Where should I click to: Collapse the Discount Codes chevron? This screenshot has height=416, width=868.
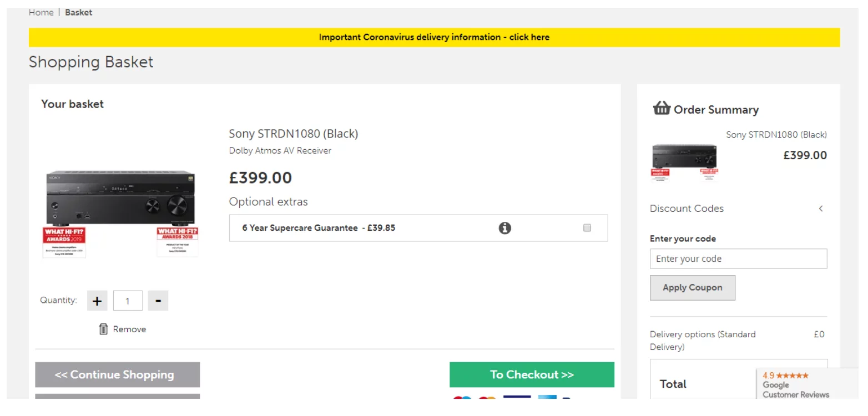(821, 209)
